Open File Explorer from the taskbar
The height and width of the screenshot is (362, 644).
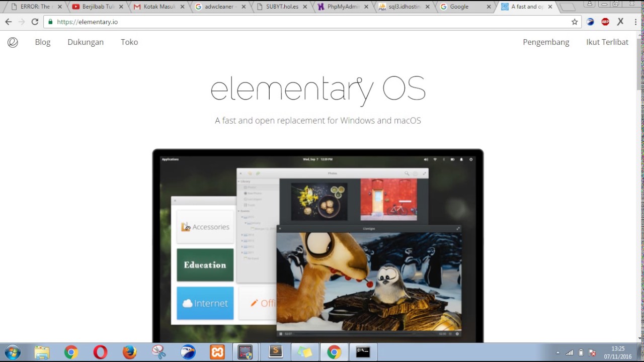tap(42, 352)
